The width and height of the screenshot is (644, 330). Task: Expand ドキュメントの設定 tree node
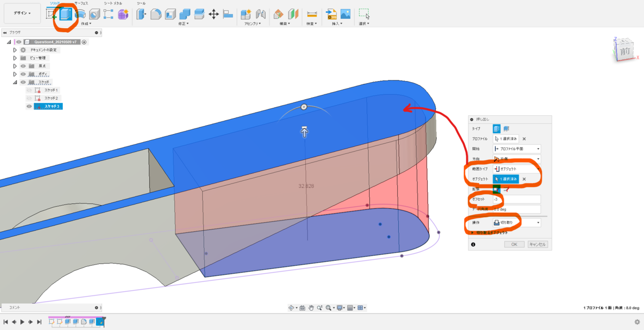point(14,50)
